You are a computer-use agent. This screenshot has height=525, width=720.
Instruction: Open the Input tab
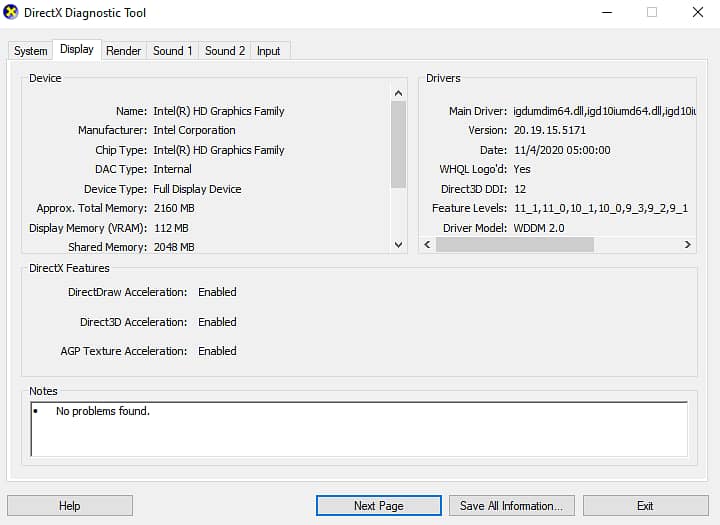(x=268, y=51)
